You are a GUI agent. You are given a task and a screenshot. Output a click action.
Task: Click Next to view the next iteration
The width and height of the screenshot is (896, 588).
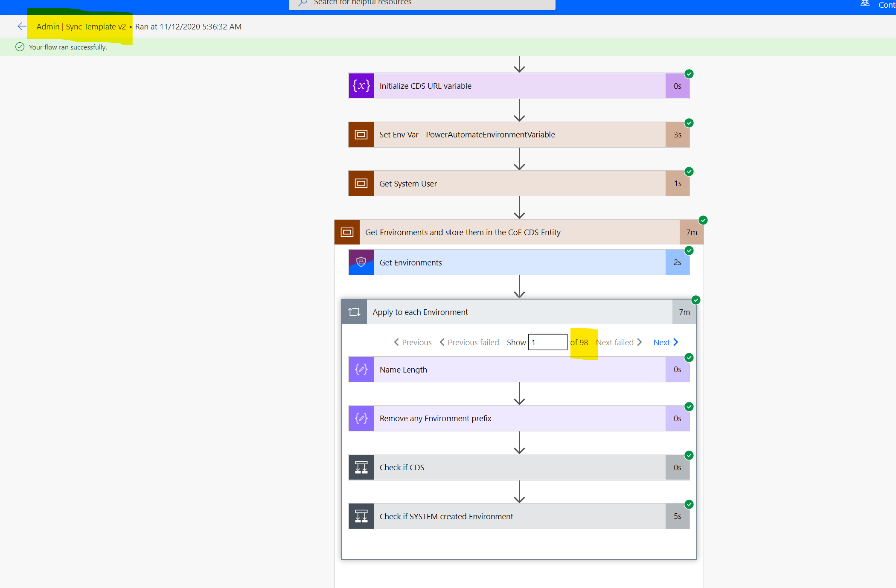coord(664,342)
